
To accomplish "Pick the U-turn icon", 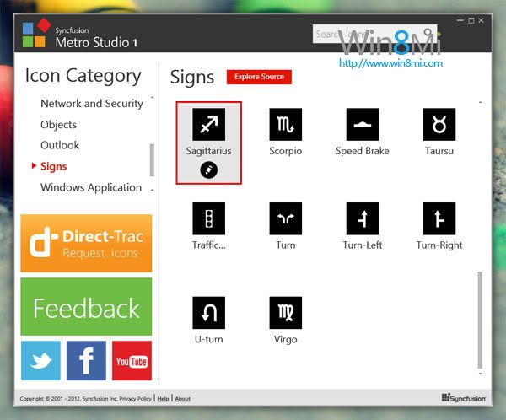I will (209, 313).
